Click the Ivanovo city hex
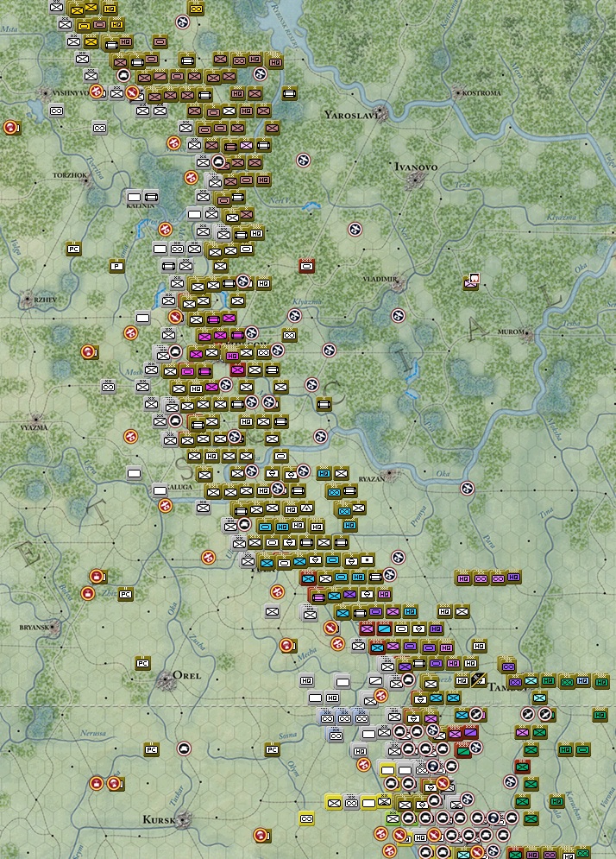616x859 pixels. coord(415,180)
